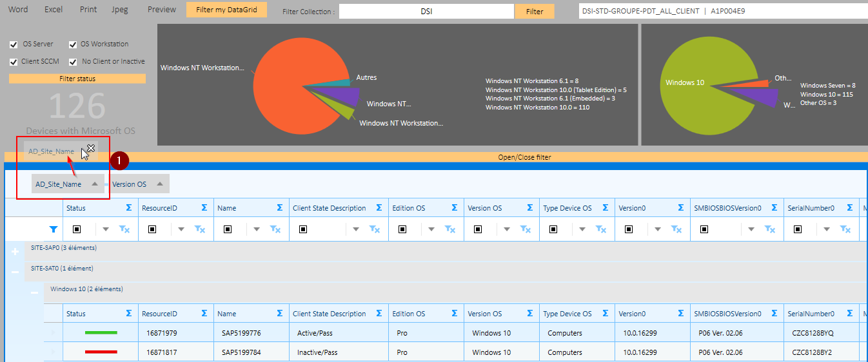Clear the Version0 column filter icon
The width and height of the screenshot is (868, 362).
(677, 229)
